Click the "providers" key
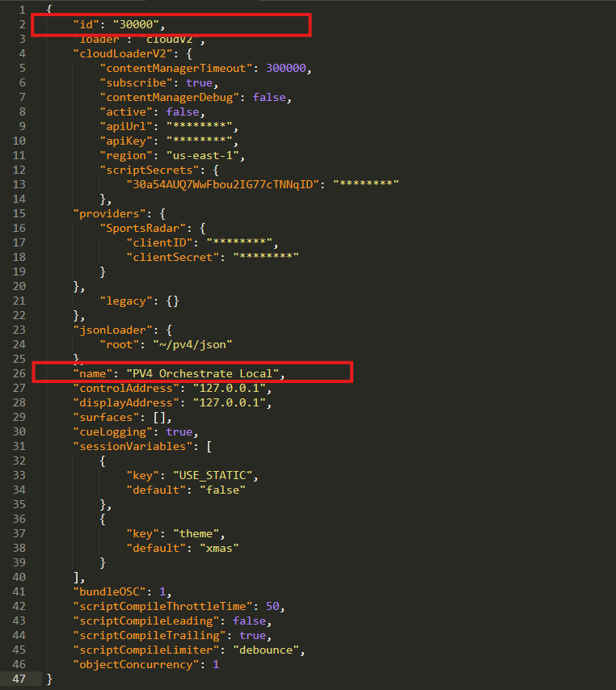 tap(110, 214)
